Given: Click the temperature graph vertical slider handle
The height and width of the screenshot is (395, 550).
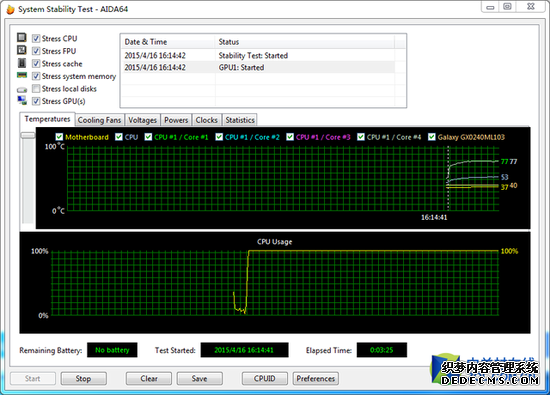Looking at the screenshot, I should [28, 135].
